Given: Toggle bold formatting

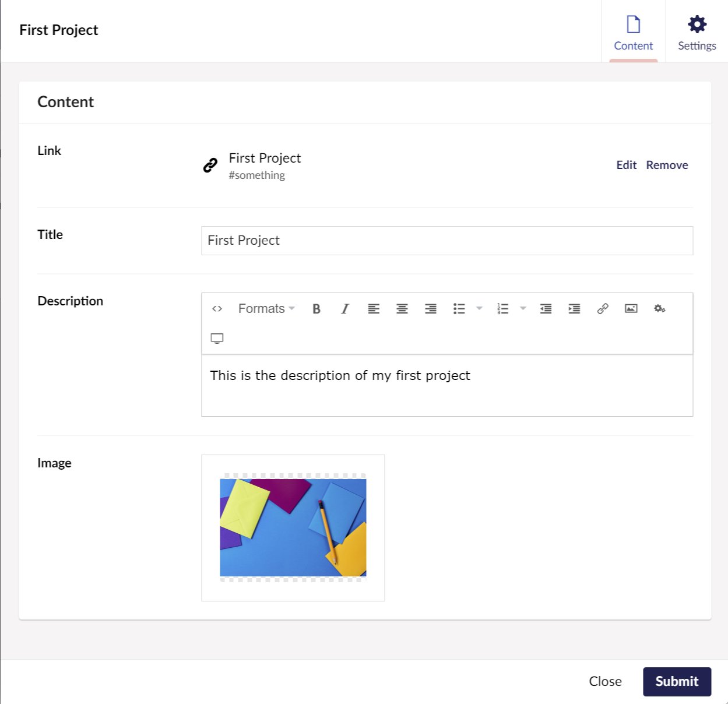Looking at the screenshot, I should point(316,309).
